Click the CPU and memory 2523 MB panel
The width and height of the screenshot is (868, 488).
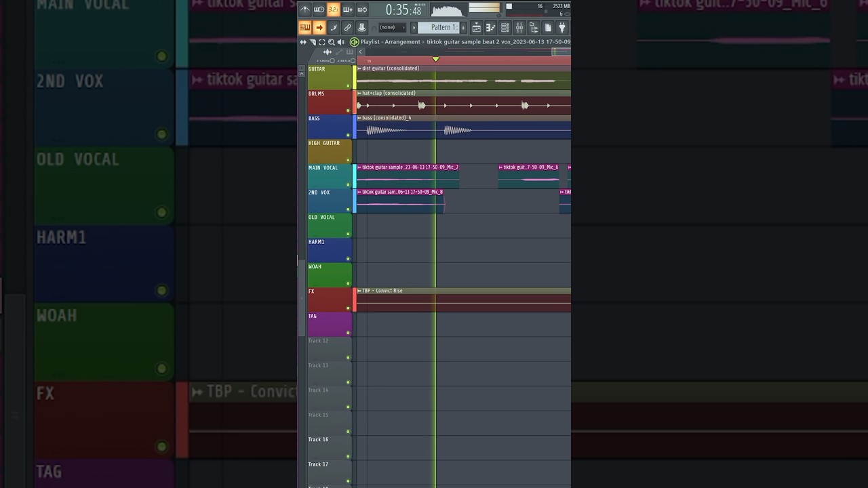click(x=538, y=9)
